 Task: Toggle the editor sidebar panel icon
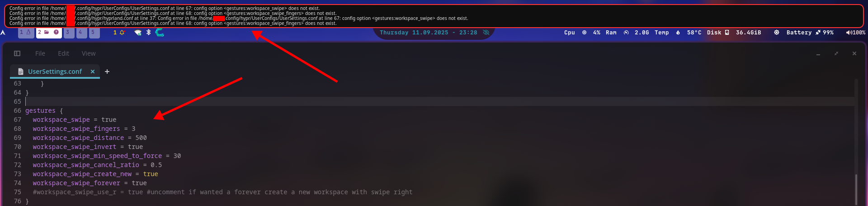[17, 53]
